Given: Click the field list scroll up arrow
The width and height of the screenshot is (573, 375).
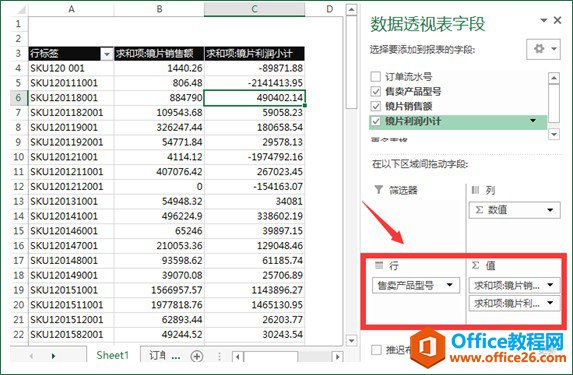Looking at the screenshot, I should pos(554,78).
